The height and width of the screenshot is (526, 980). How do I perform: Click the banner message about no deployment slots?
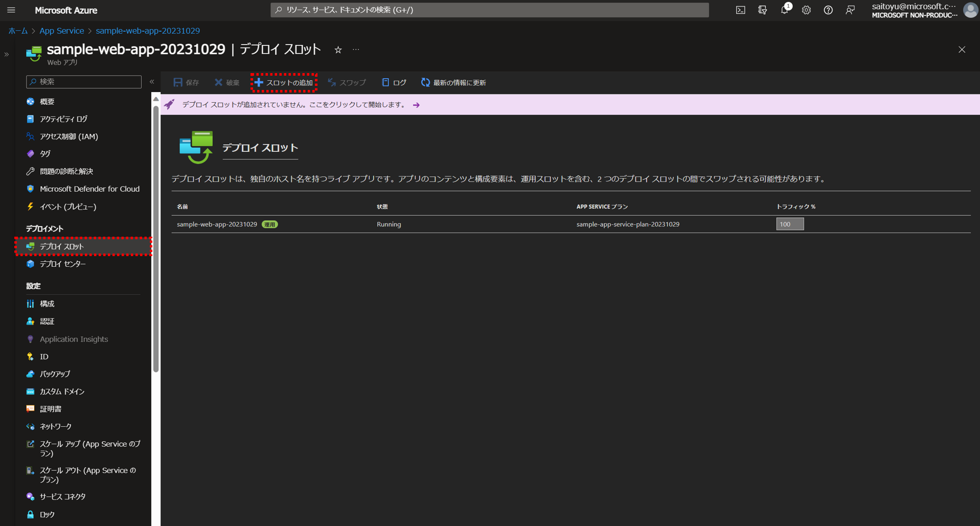coord(293,105)
